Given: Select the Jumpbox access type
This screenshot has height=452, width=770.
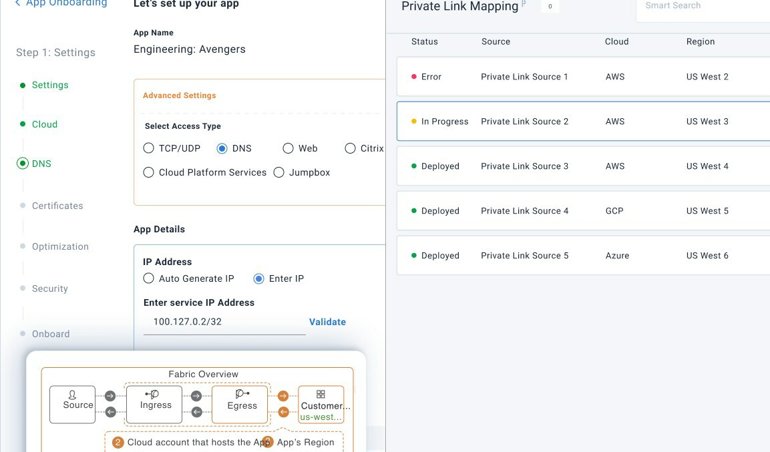Looking at the screenshot, I should (x=279, y=172).
